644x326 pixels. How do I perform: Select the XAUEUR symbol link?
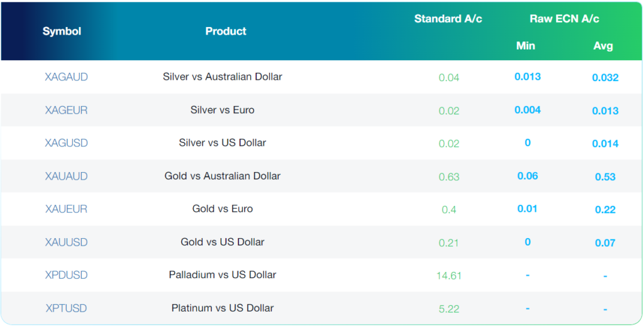(x=66, y=209)
